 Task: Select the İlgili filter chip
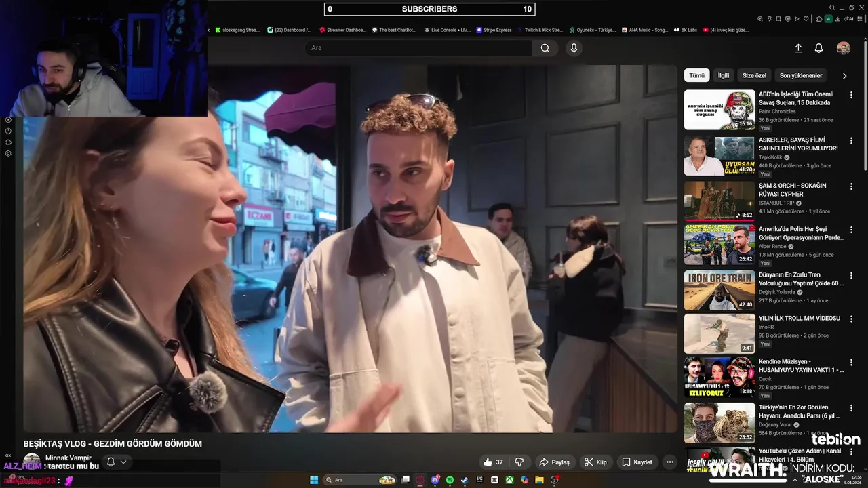coord(724,75)
